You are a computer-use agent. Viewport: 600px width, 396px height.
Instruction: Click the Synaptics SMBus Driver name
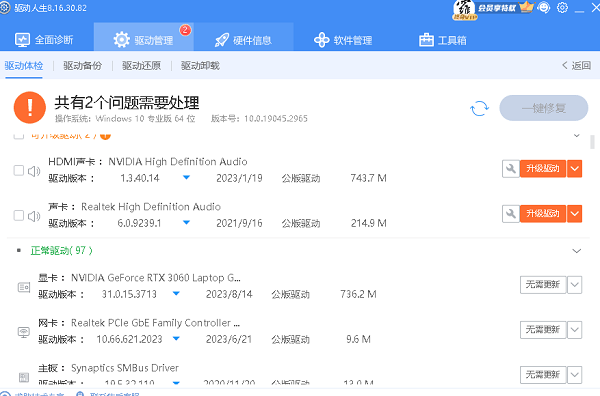point(125,368)
